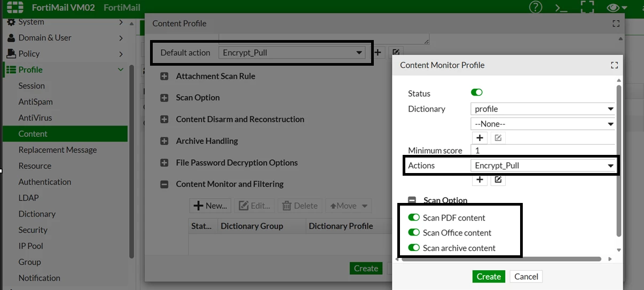Disable Scan PDF content toggle
Viewport: 644px width, 290px height.
click(414, 217)
